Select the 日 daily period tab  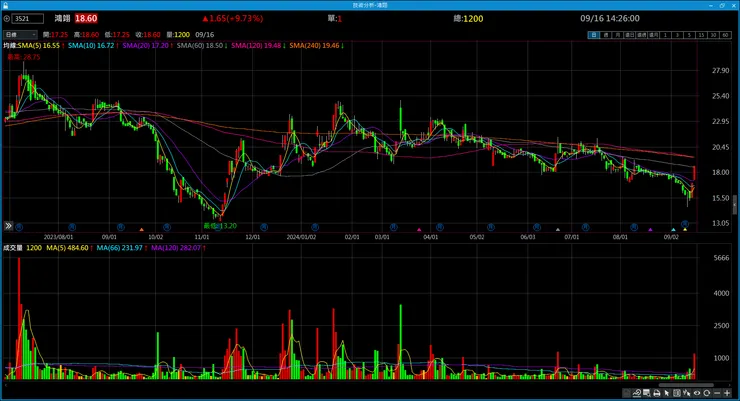pyautogui.click(x=594, y=35)
